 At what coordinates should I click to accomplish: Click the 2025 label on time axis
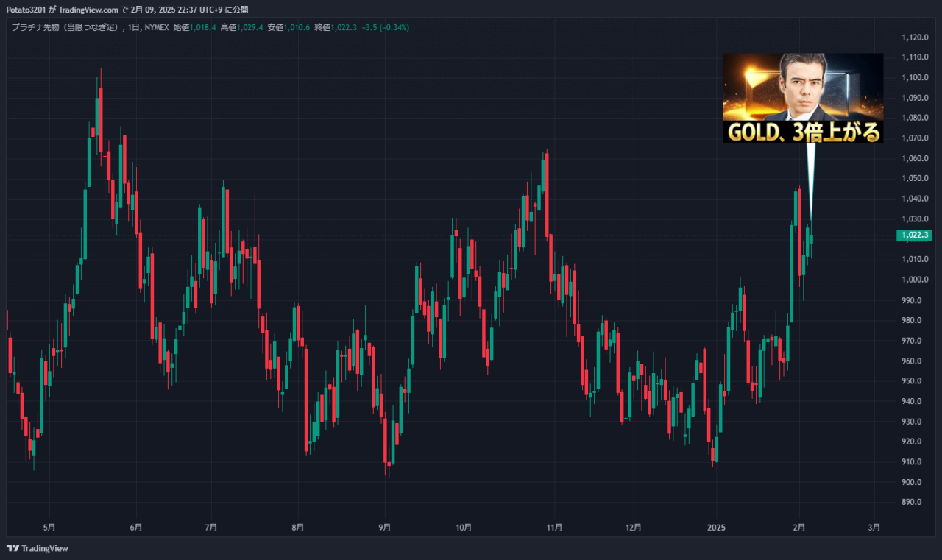[716, 528]
